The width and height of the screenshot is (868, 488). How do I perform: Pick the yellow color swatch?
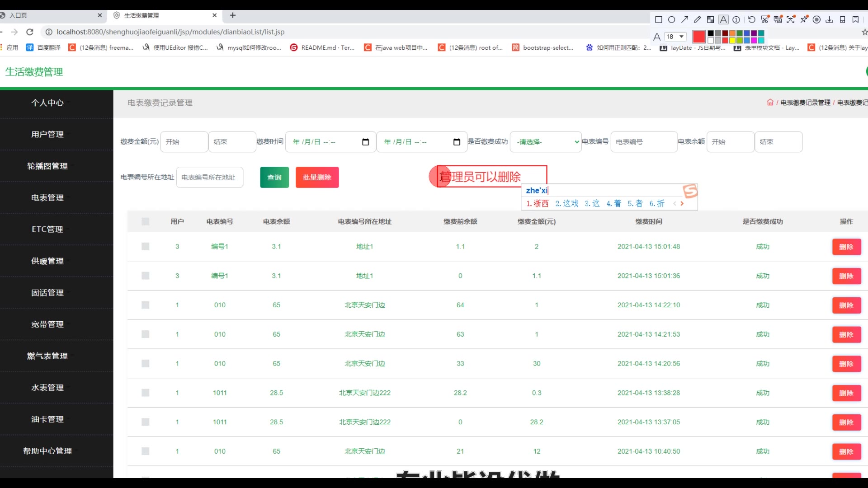click(x=732, y=40)
